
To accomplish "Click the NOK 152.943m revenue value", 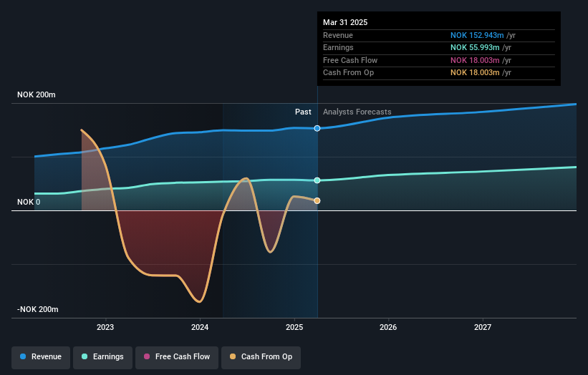I will click(477, 35).
